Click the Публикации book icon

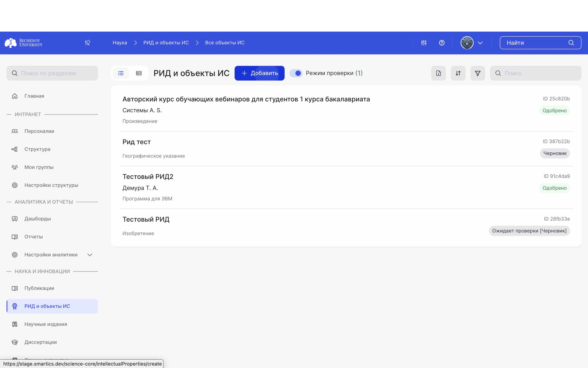point(14,288)
